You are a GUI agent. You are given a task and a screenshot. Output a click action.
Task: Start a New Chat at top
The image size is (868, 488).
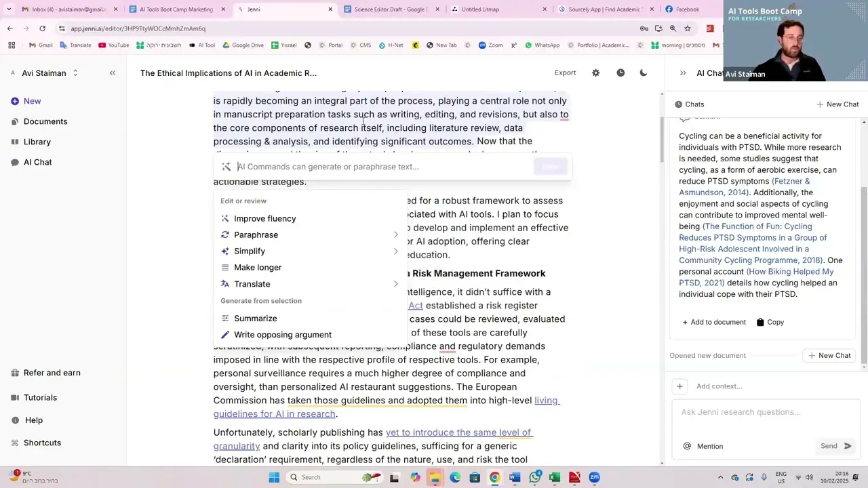[837, 104]
